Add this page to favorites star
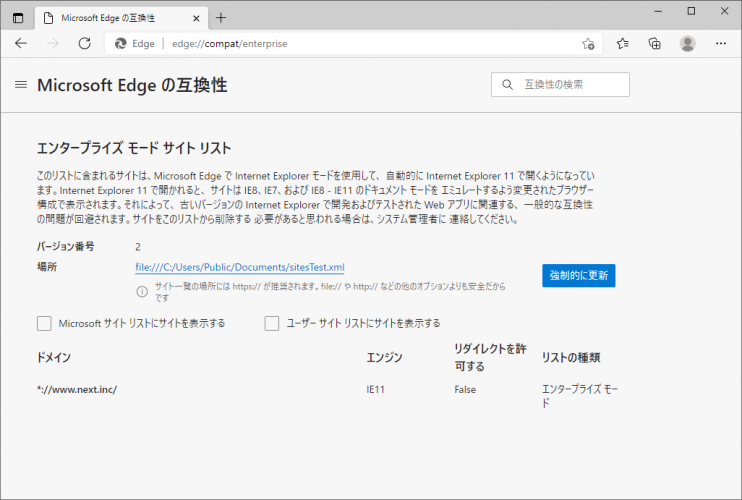The image size is (742, 500). (588, 44)
